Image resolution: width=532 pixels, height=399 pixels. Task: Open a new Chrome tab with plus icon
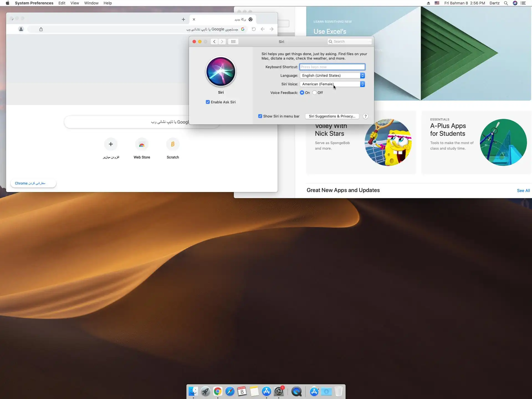click(x=183, y=19)
